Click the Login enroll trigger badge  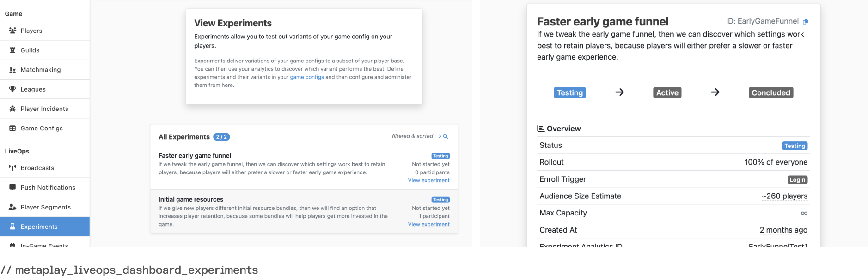pos(797,179)
